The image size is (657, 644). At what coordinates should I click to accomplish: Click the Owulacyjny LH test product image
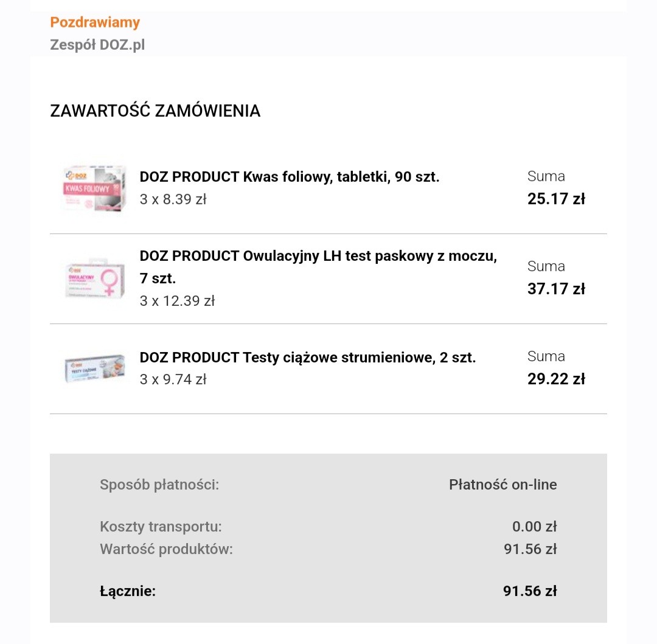pyautogui.click(x=95, y=279)
